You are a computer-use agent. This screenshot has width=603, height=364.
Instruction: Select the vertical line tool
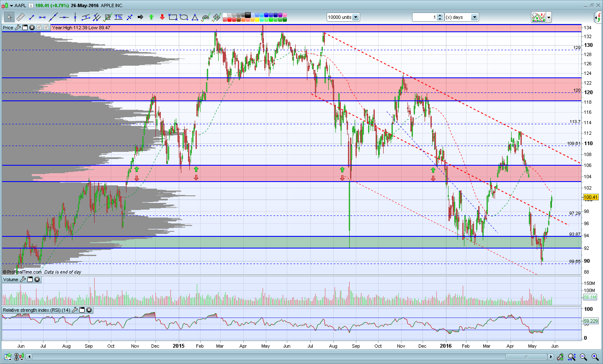point(75,17)
